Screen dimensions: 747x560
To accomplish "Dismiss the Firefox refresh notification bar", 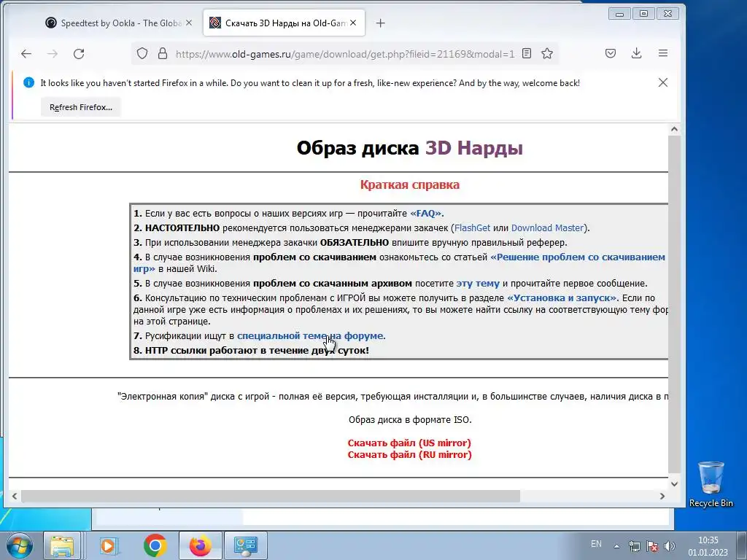I will tap(662, 82).
